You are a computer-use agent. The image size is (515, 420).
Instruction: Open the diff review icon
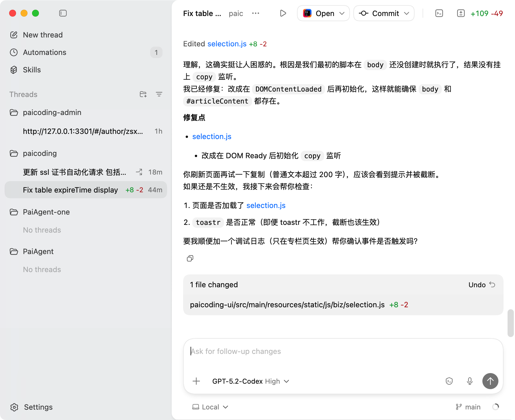coord(461,13)
